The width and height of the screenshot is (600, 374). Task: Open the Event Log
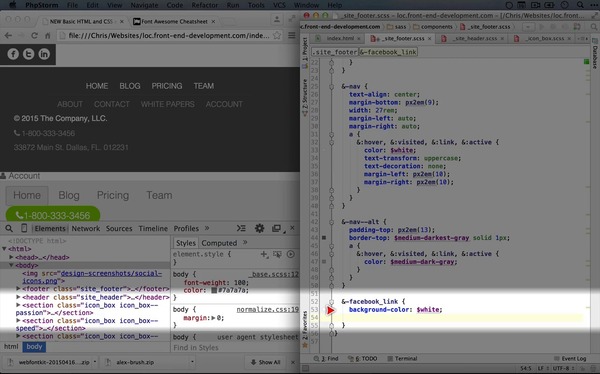tap(571, 359)
